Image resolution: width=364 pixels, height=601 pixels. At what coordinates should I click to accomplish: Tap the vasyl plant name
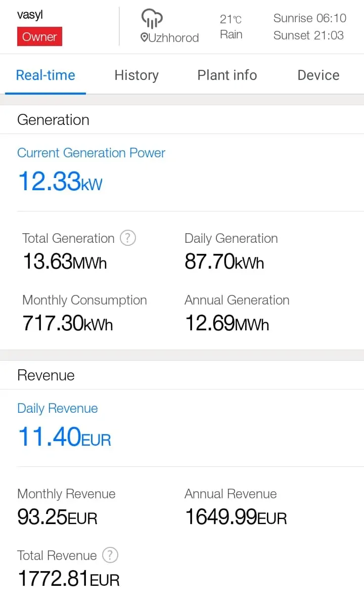30,15
